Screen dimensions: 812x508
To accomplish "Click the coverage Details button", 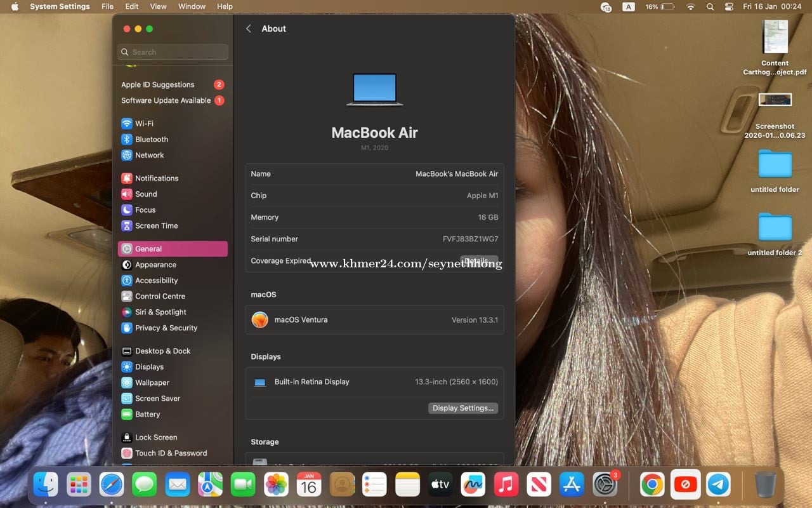I will (478, 261).
